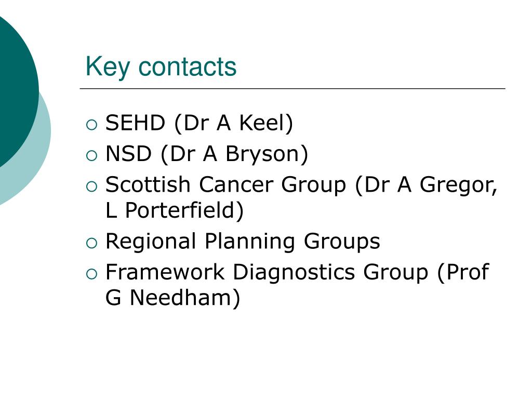Select the Key contacts slide title
The width and height of the screenshot is (532, 399).
(x=161, y=67)
